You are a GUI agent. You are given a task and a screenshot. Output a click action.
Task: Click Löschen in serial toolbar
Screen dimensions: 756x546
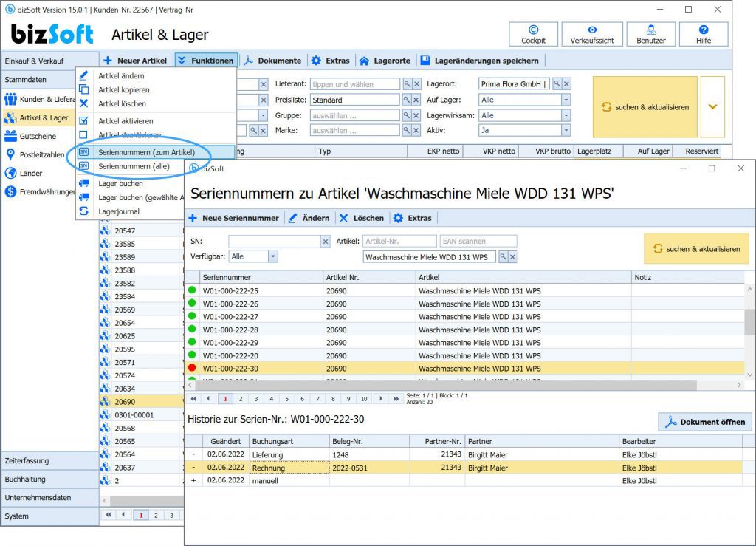coord(362,218)
